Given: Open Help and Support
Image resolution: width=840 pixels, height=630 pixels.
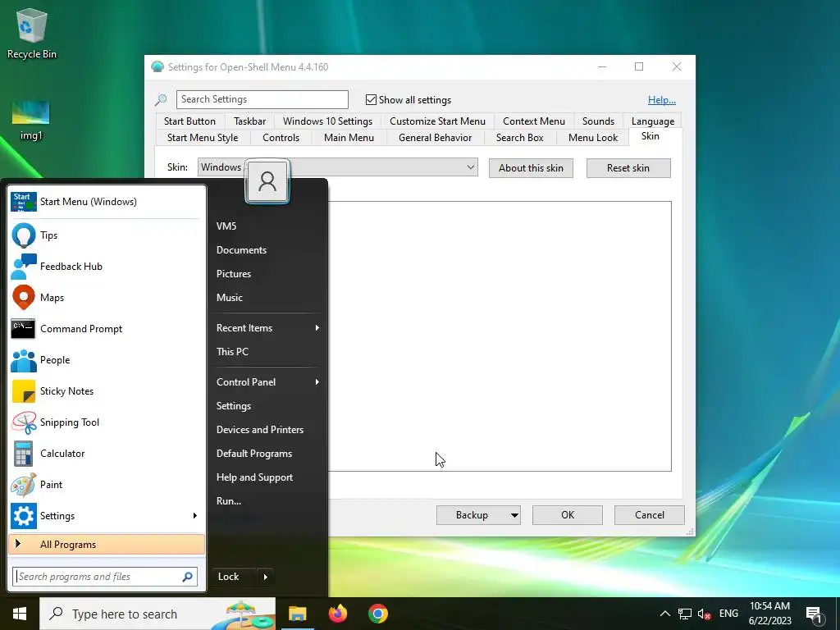Looking at the screenshot, I should pyautogui.click(x=268, y=477).
